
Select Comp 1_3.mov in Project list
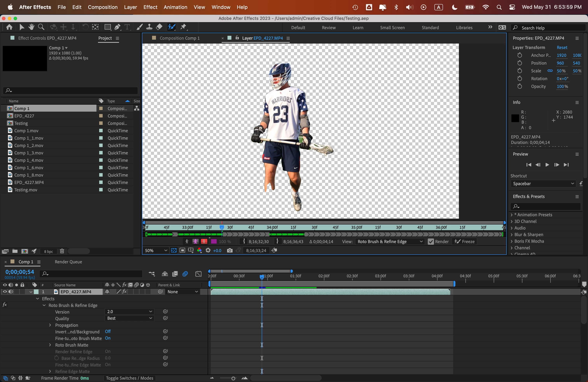[x=29, y=153]
